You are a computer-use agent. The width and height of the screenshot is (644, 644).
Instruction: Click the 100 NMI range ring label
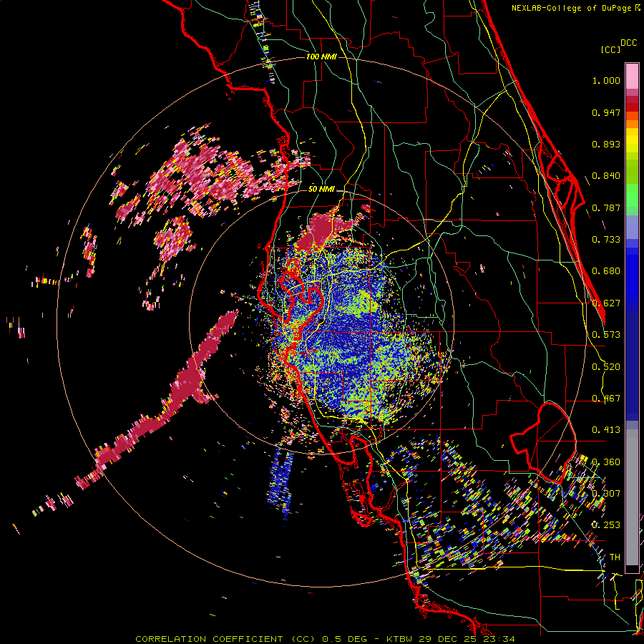pos(321,57)
